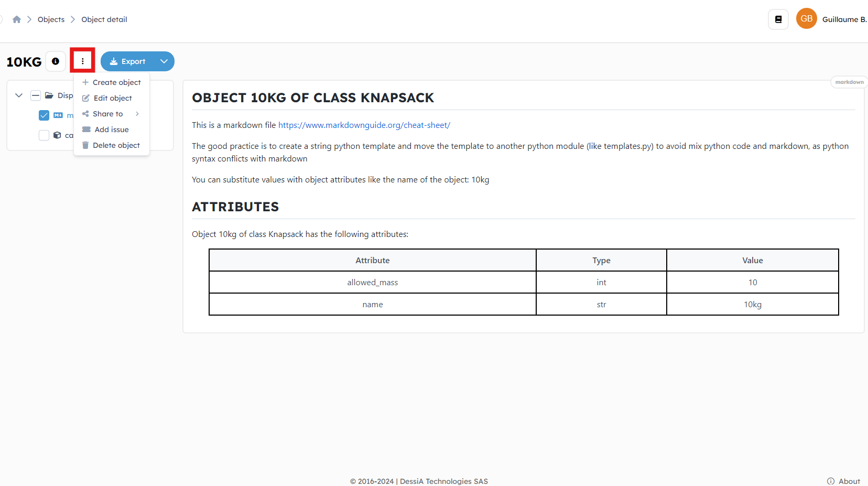Toggle the Displays folder partial checkbox
This screenshot has height=486, width=868.
pos(36,95)
